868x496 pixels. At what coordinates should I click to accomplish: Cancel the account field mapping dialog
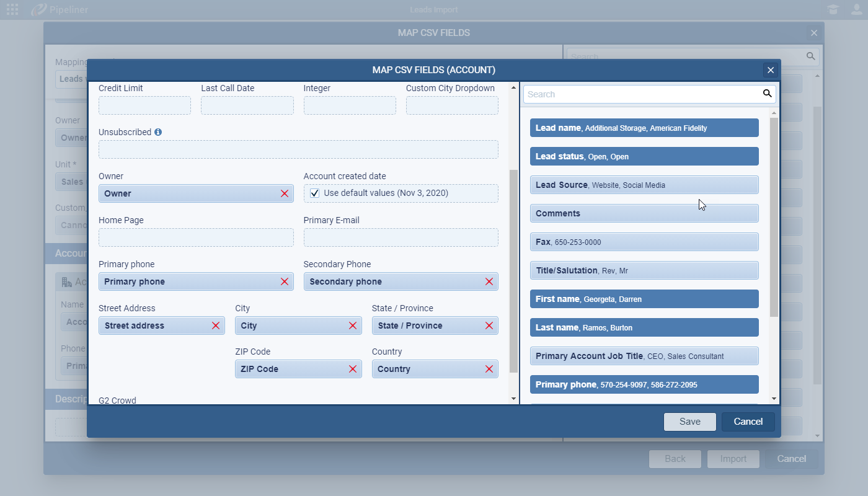coord(748,422)
